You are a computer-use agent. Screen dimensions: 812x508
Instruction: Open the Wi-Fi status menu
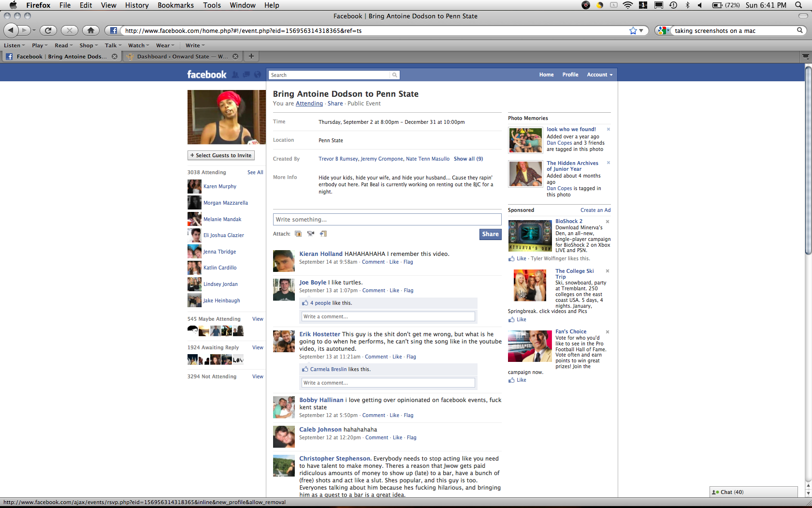(628, 5)
